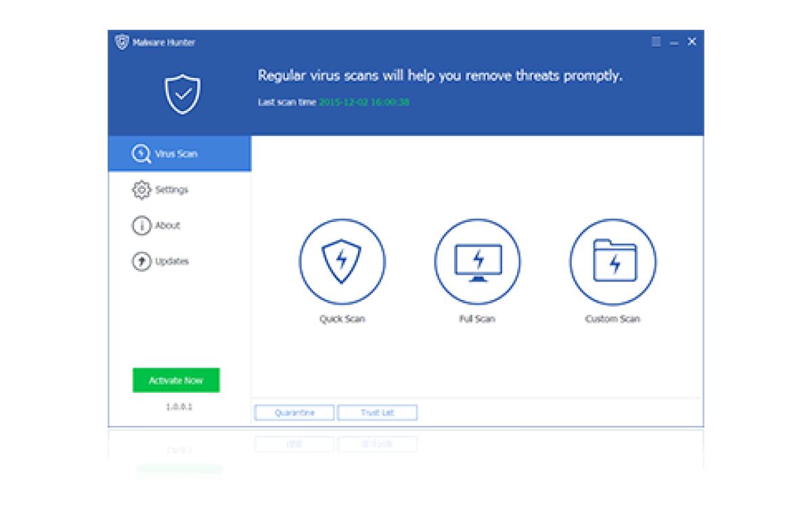Click the Malware Hunter shield logo

click(x=122, y=41)
